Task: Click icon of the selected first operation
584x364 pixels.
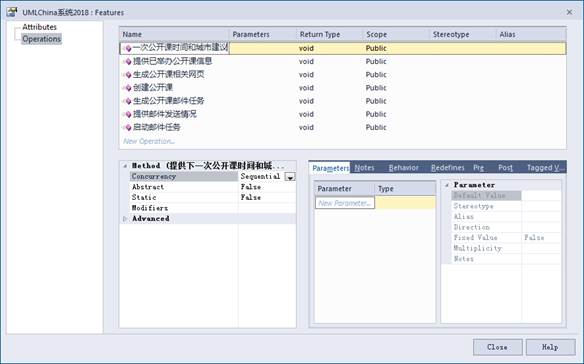Action: 128,48
